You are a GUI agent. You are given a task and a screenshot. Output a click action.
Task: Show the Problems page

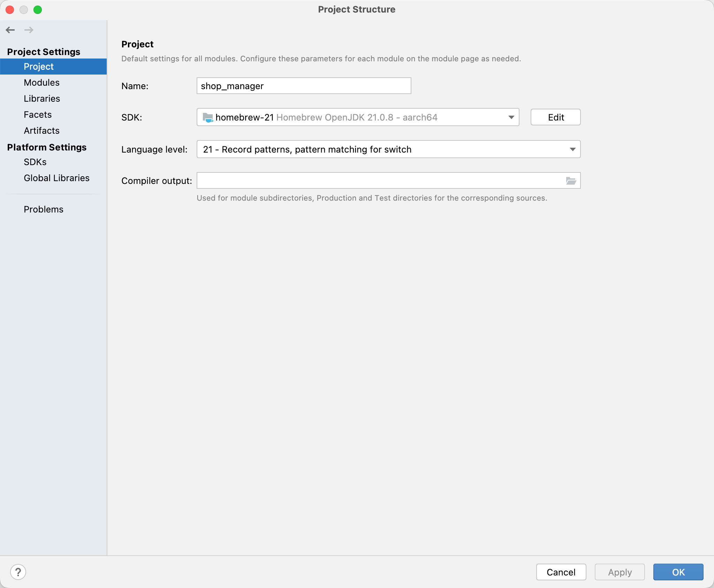tap(44, 209)
